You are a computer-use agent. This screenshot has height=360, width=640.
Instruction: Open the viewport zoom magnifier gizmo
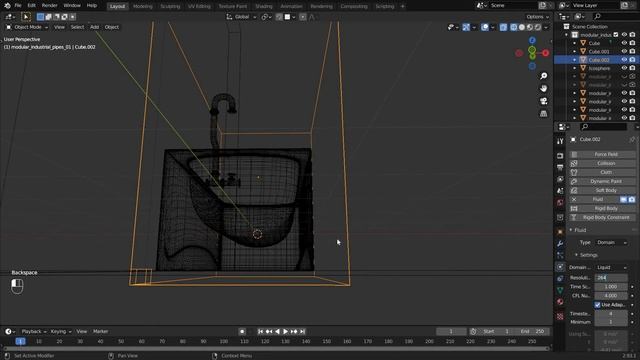coord(544,76)
